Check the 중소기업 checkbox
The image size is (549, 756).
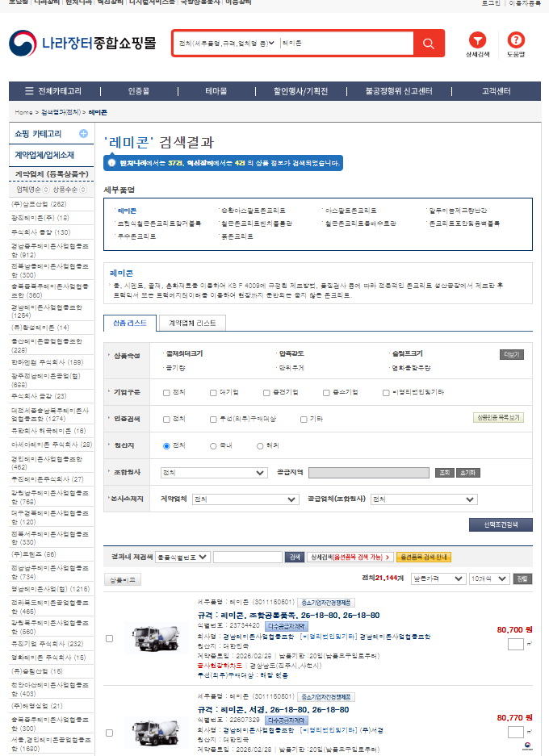coord(326,393)
